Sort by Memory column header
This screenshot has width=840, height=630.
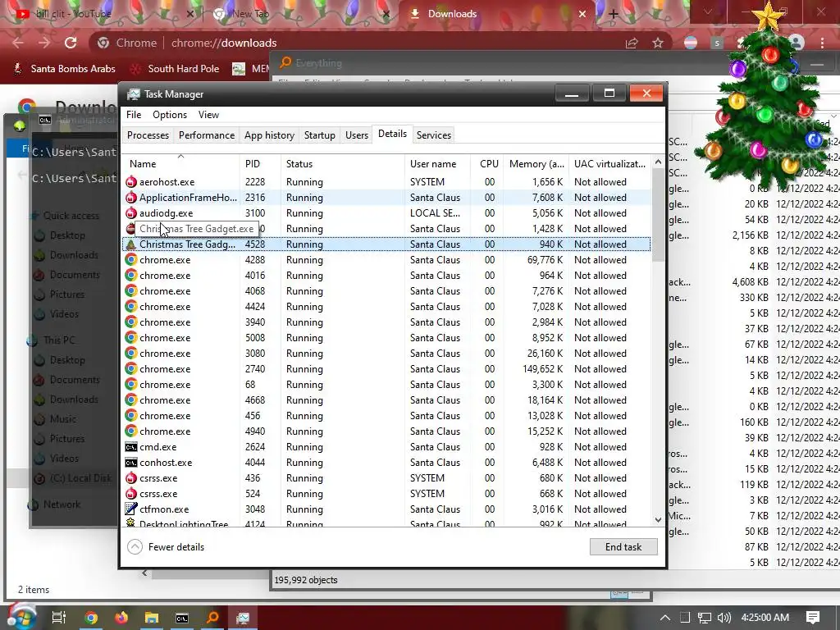click(536, 164)
